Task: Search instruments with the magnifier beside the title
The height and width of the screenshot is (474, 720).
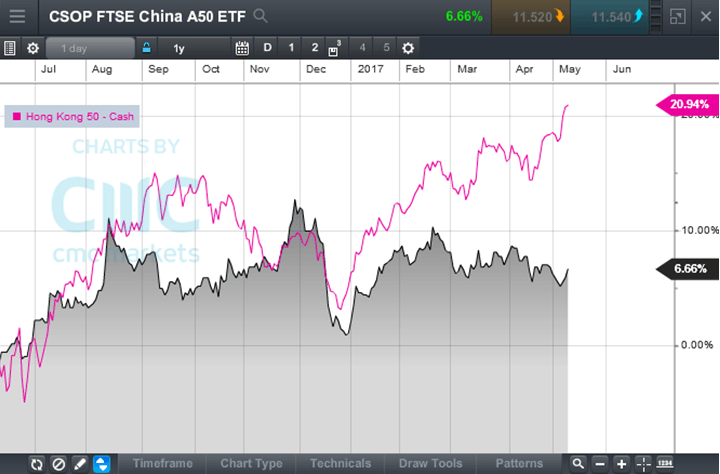Action: pos(260,17)
